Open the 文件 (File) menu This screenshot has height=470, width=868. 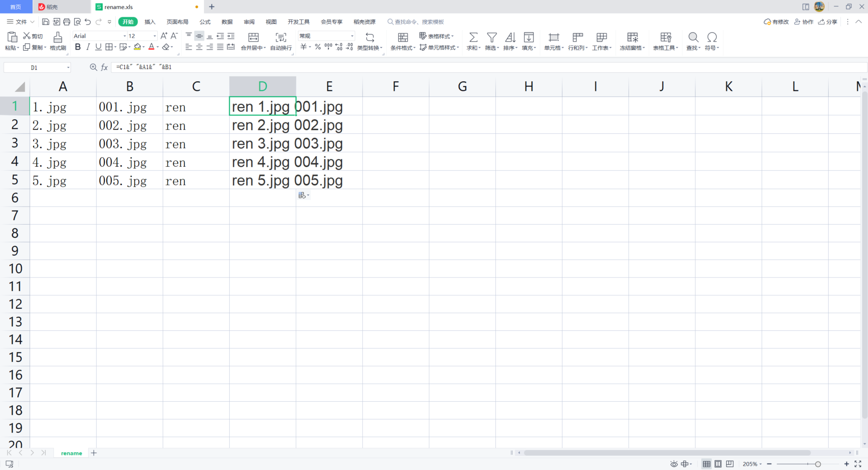21,22
